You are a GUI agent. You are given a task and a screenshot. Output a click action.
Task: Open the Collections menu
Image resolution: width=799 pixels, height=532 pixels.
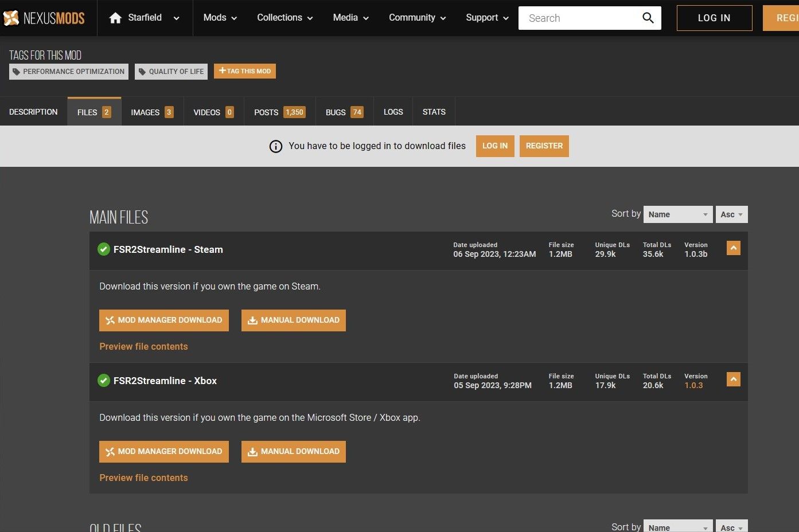(x=284, y=18)
